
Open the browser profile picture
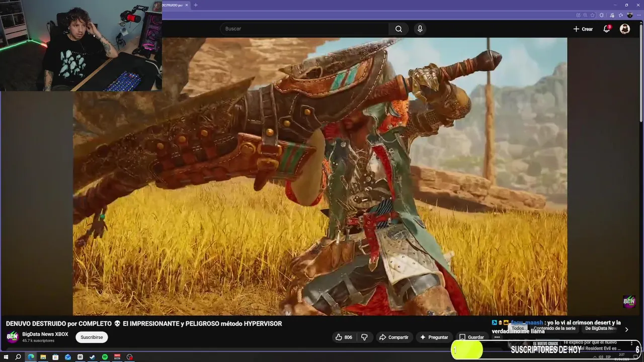630,15
